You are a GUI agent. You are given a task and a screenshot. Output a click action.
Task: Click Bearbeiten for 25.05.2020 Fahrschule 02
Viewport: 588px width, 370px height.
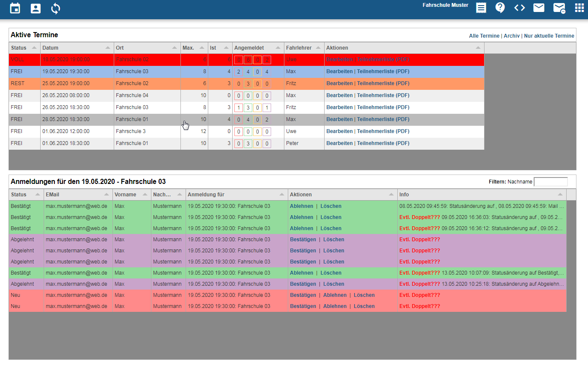click(x=340, y=83)
